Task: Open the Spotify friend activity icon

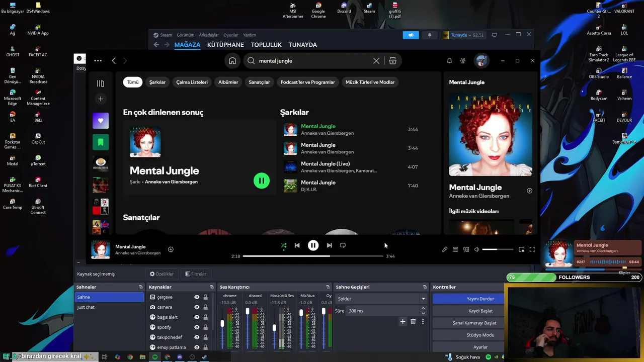Action: point(463,61)
